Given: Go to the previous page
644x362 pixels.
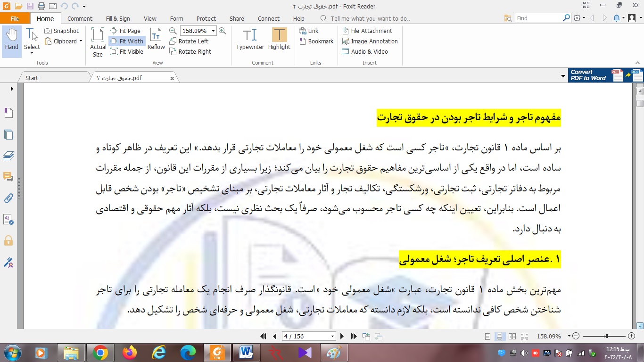Looking at the screenshot, I should (275, 336).
